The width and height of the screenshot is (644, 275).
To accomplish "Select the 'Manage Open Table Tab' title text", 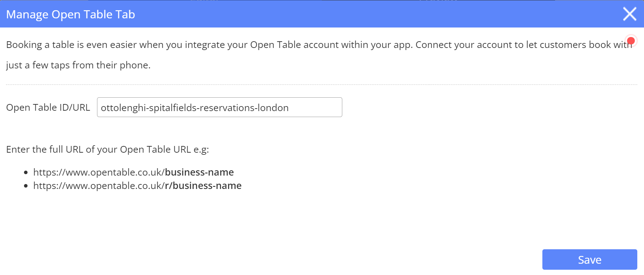I will click(71, 14).
